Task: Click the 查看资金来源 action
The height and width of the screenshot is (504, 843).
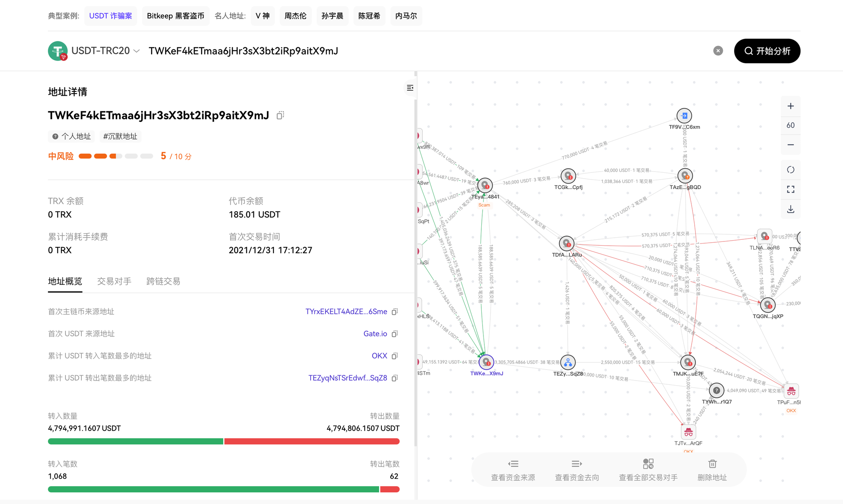Action: tap(513, 470)
